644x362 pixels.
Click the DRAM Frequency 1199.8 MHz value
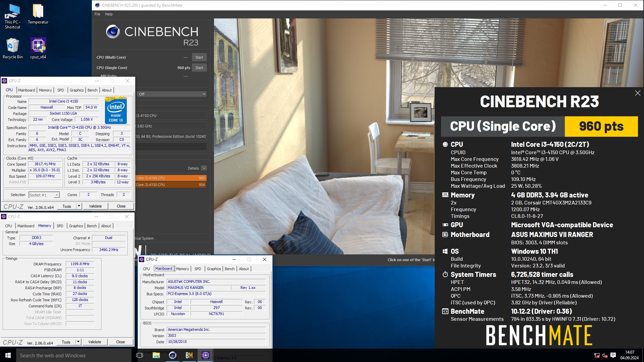pyautogui.click(x=80, y=264)
